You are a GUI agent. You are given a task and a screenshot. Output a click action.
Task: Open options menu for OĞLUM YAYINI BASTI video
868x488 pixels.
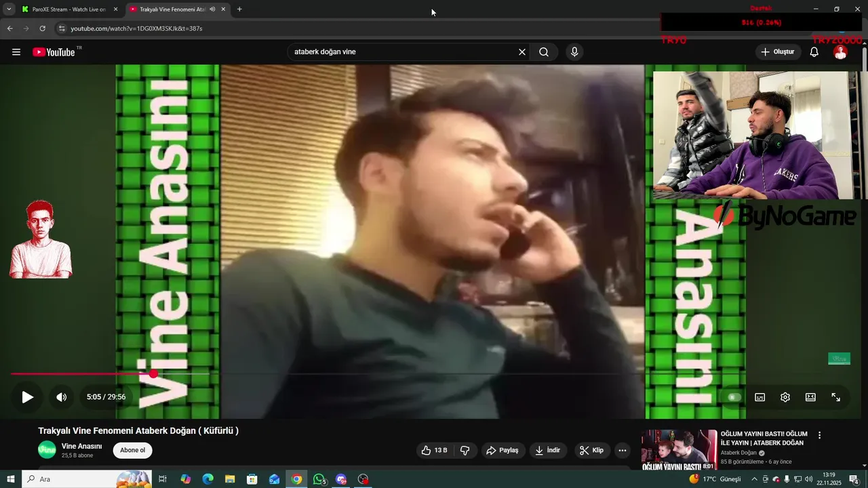click(x=819, y=435)
